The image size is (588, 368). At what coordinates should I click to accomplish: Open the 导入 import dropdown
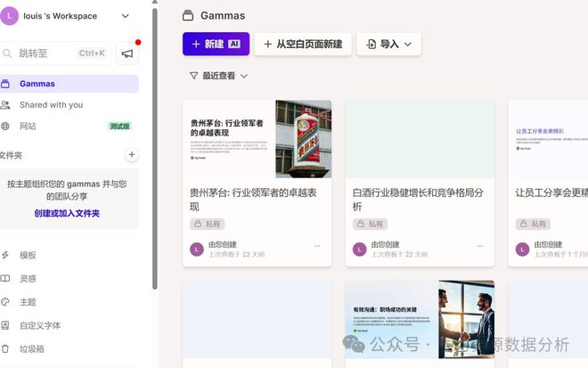[x=388, y=44]
